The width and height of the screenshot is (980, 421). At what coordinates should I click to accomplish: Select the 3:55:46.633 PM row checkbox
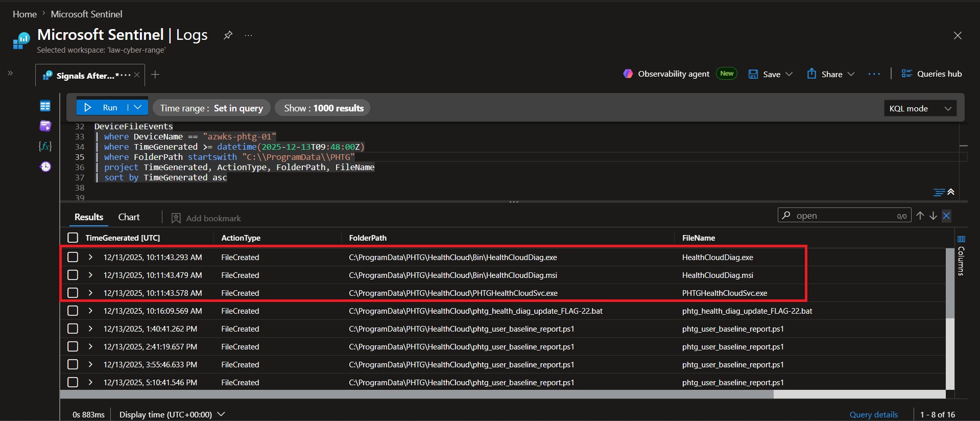coord(73,364)
